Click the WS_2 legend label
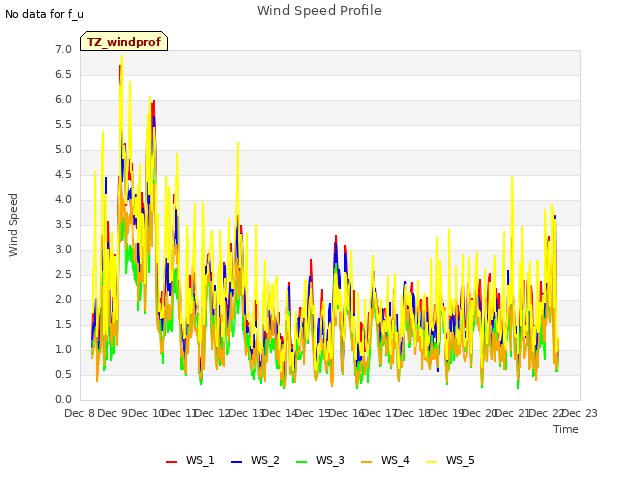This screenshot has width=640, height=480. point(265,460)
